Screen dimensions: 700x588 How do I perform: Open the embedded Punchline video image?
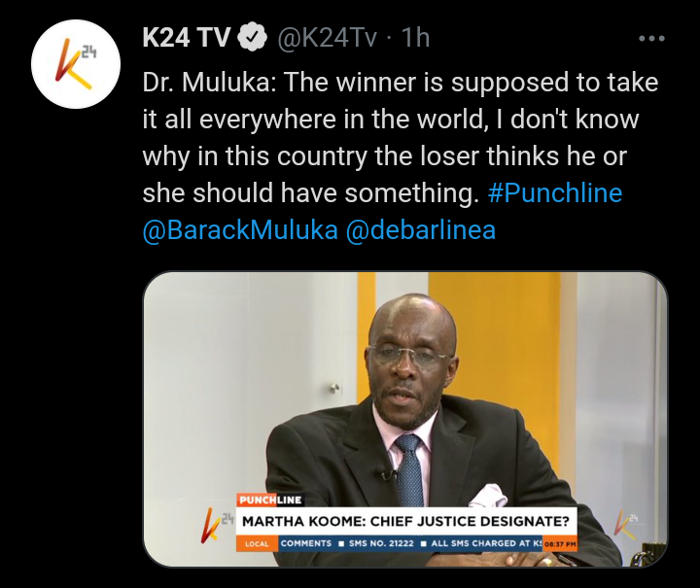tap(404, 419)
